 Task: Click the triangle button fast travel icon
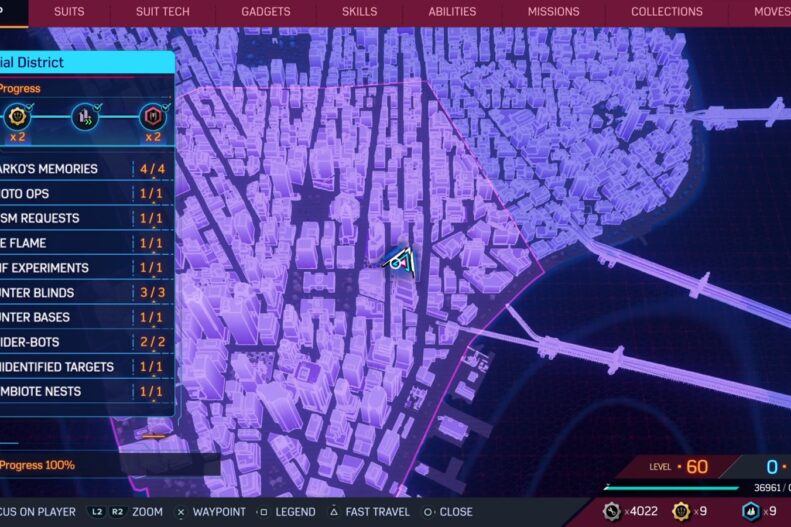point(333,512)
